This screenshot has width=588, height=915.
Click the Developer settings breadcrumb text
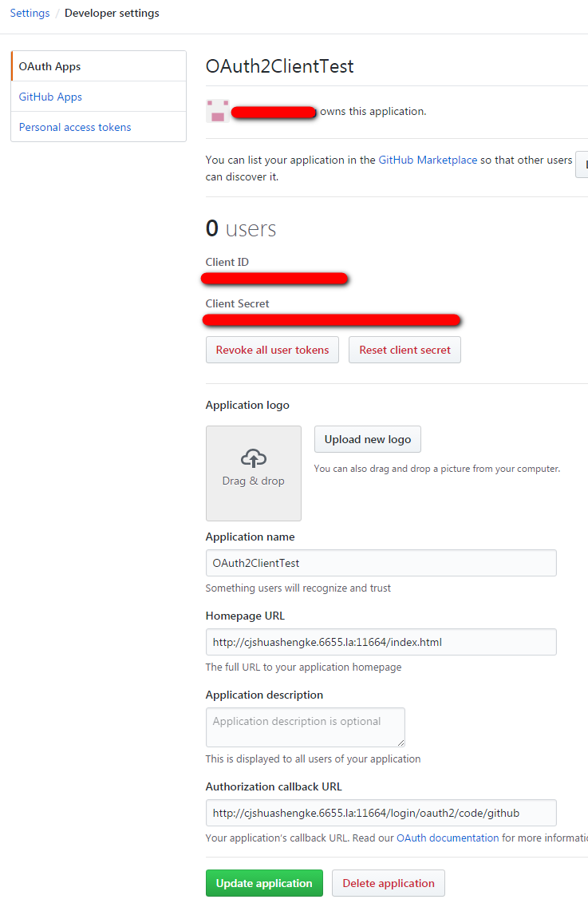tap(112, 13)
